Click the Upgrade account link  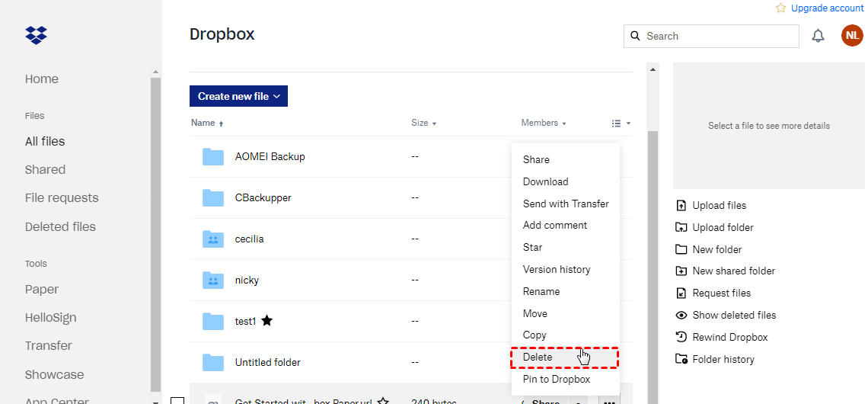[x=826, y=8]
